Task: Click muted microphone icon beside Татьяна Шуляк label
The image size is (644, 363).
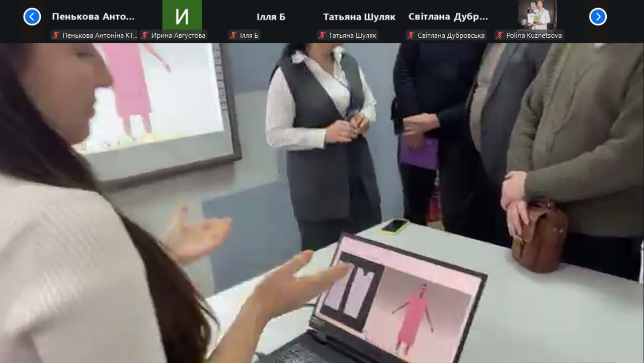Action: coord(322,35)
